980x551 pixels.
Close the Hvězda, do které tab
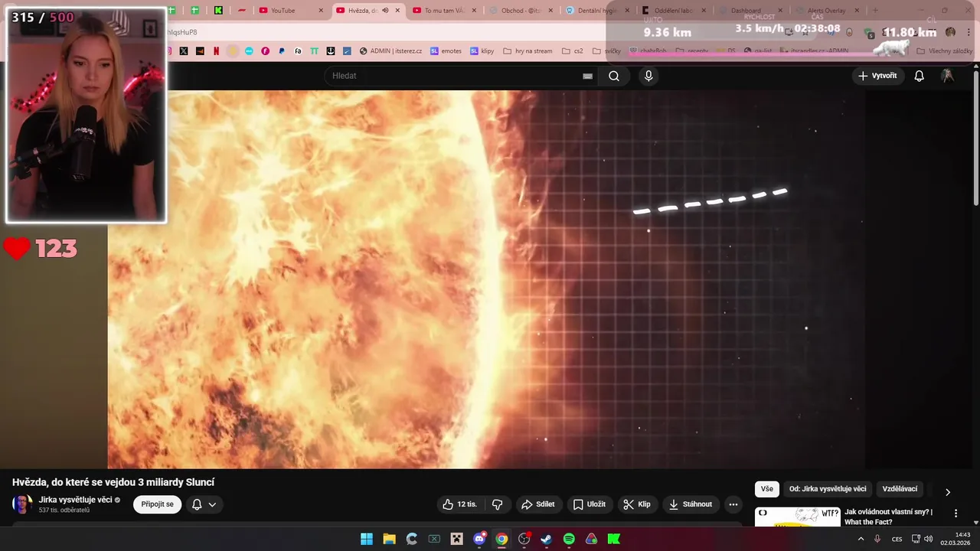click(397, 11)
